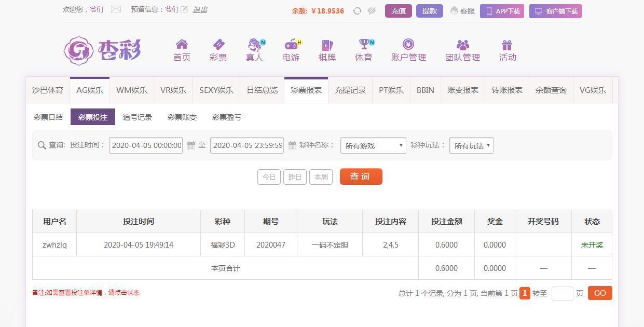This screenshot has width=644, height=327.
Task: Open the 活动 gift box icon
Action: click(507, 45)
